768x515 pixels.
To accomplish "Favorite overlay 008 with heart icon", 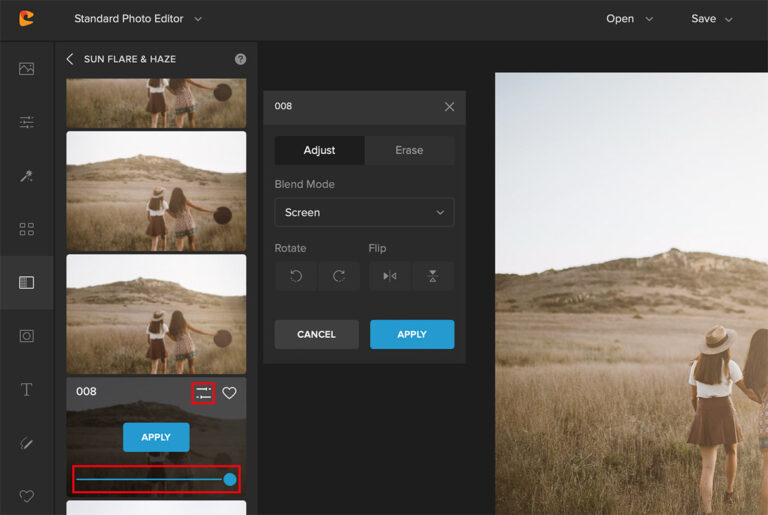I will 229,393.
